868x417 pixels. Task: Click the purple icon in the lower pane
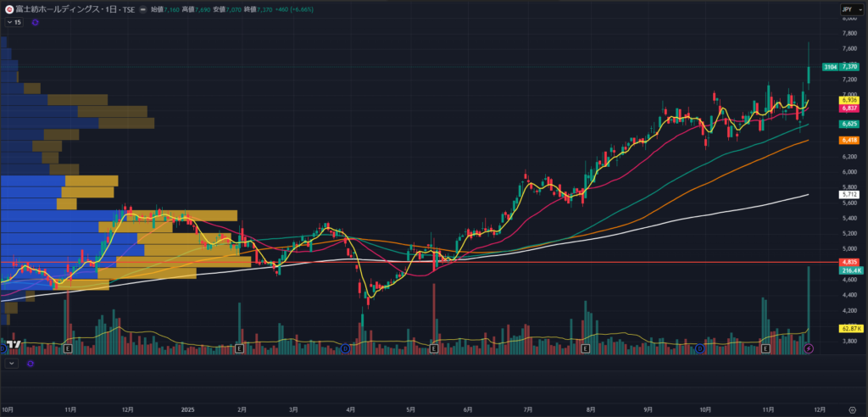(31, 364)
